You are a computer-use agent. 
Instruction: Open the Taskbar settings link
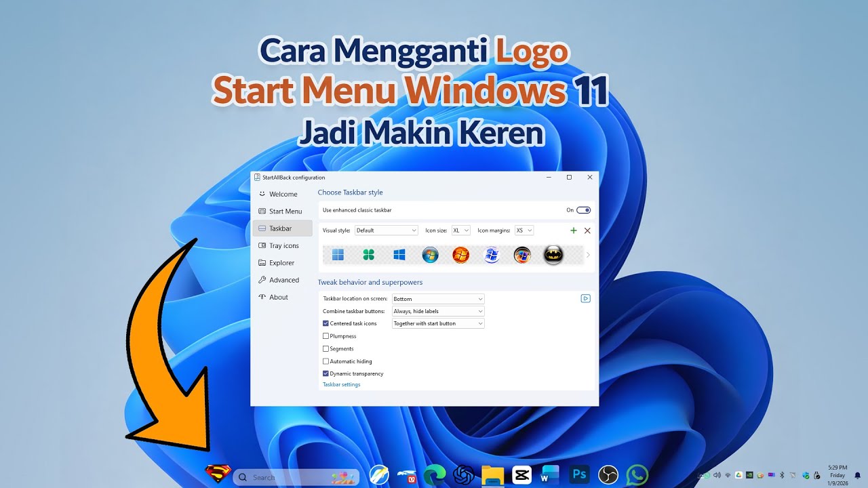[x=341, y=384]
